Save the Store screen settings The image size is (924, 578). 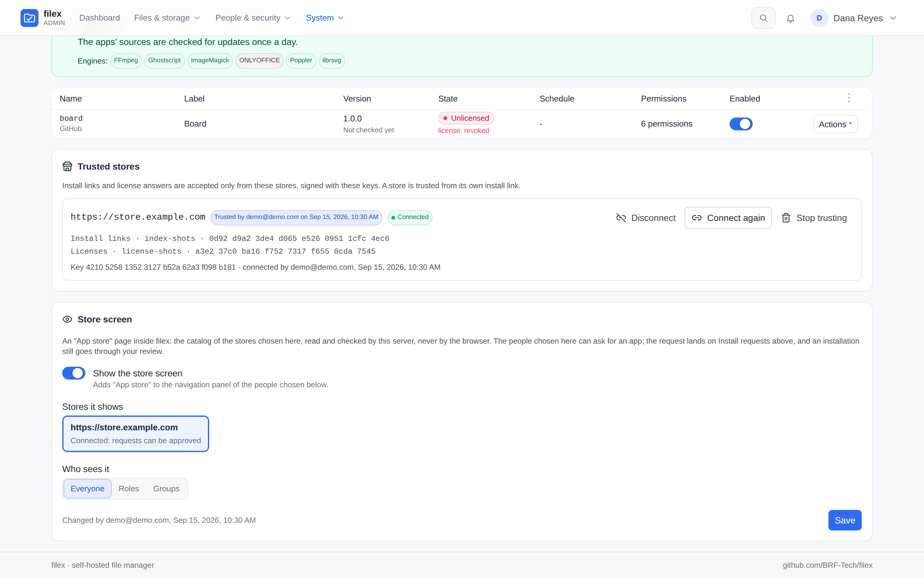point(844,520)
